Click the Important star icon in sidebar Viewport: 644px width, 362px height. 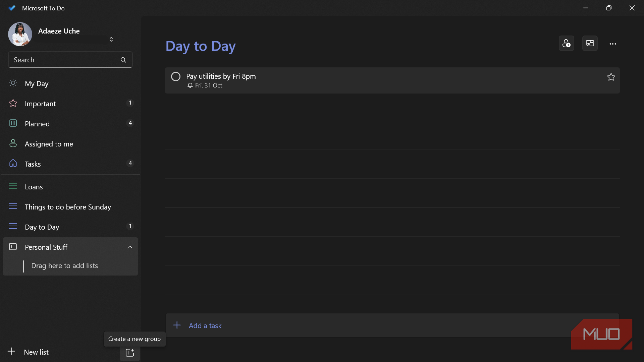point(13,103)
